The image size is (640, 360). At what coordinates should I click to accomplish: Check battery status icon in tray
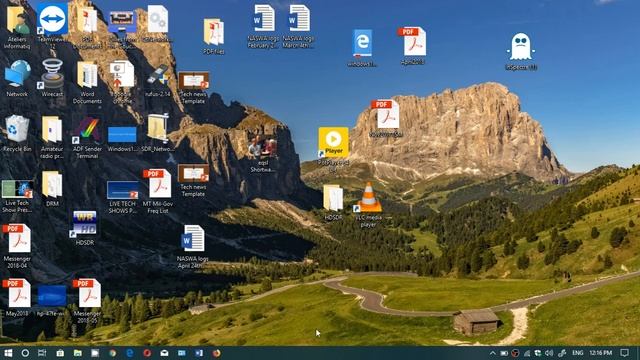[504, 353]
